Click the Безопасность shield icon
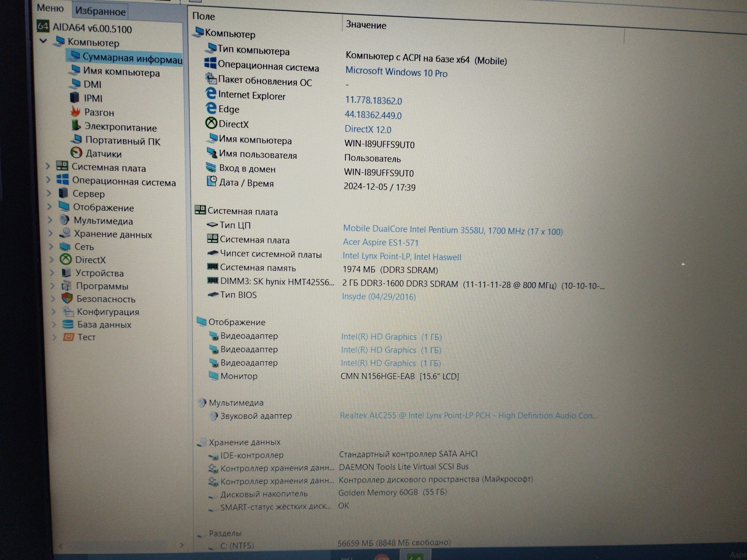Viewport: 747px width, 560px height. click(x=67, y=298)
